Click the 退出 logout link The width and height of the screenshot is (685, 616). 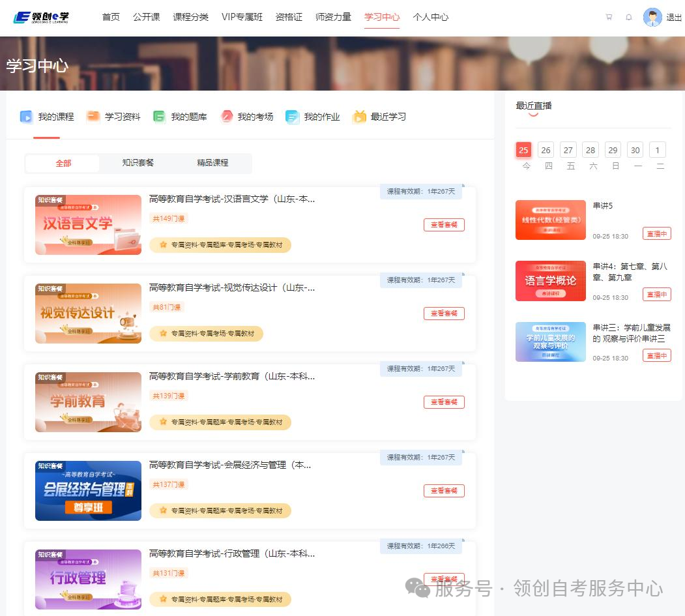pos(674,18)
